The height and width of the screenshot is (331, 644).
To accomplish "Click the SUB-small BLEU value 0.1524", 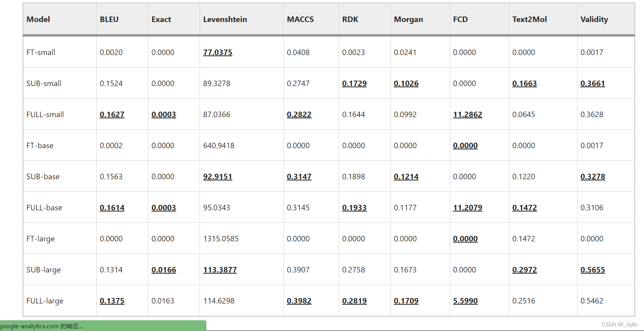I will (x=111, y=83).
